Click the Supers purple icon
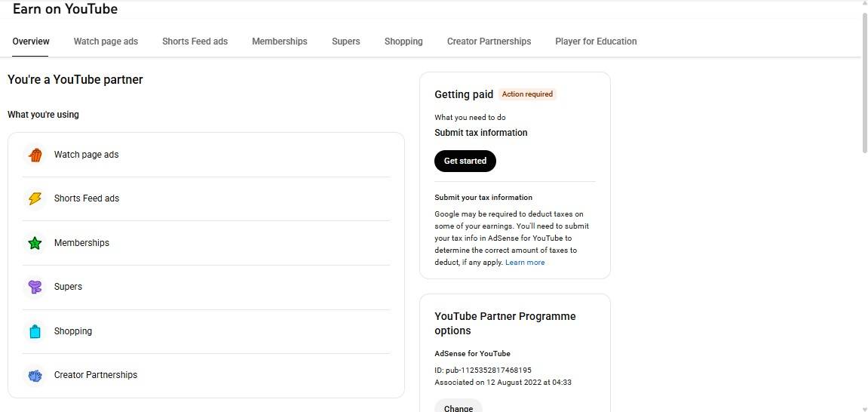Viewport: 868px width, 412px height. coord(35,287)
